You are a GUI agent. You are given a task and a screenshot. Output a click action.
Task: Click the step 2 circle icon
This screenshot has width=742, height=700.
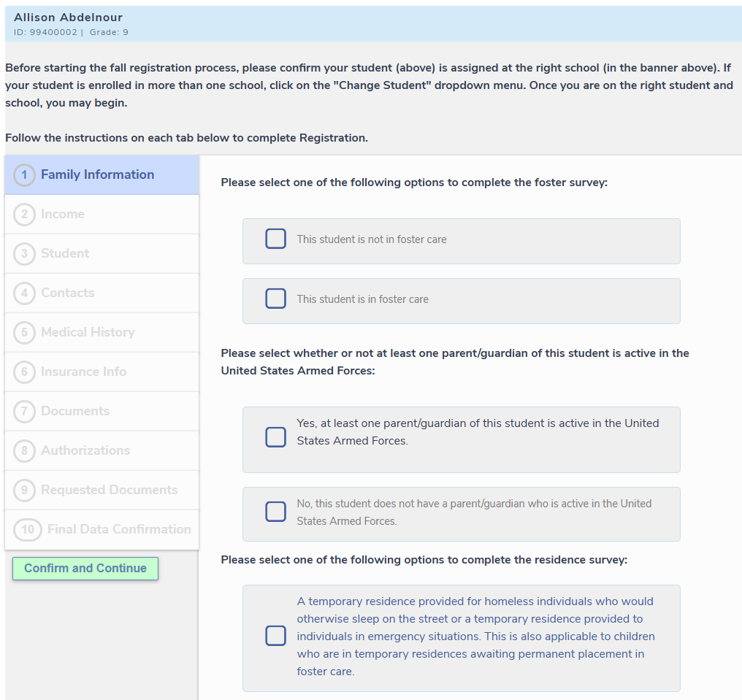(x=24, y=215)
